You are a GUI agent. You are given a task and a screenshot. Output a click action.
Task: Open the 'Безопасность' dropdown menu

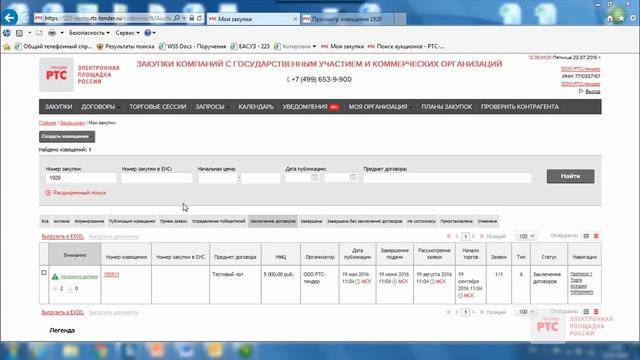point(89,33)
